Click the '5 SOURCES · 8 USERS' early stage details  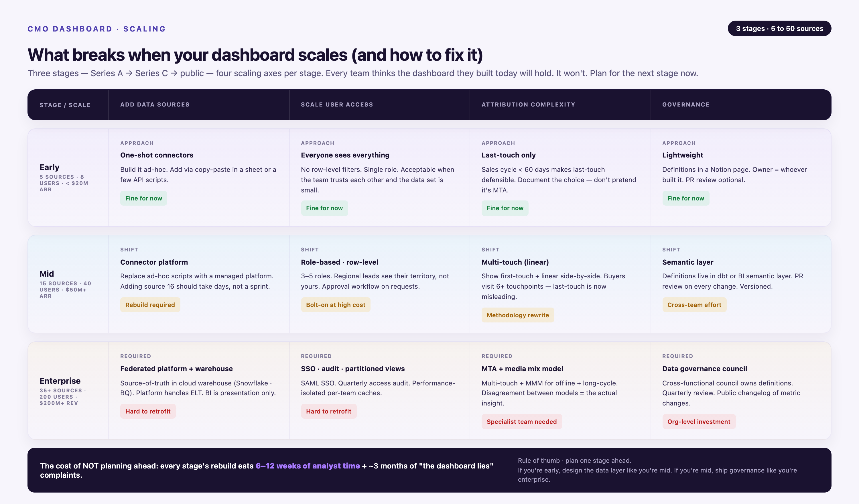pyautogui.click(x=64, y=183)
